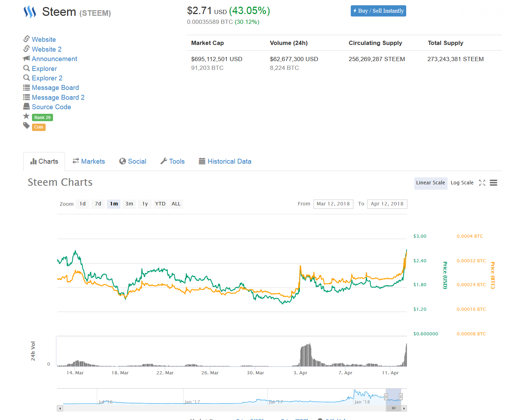
Task: Click the Steem logo icon
Action: click(x=30, y=12)
